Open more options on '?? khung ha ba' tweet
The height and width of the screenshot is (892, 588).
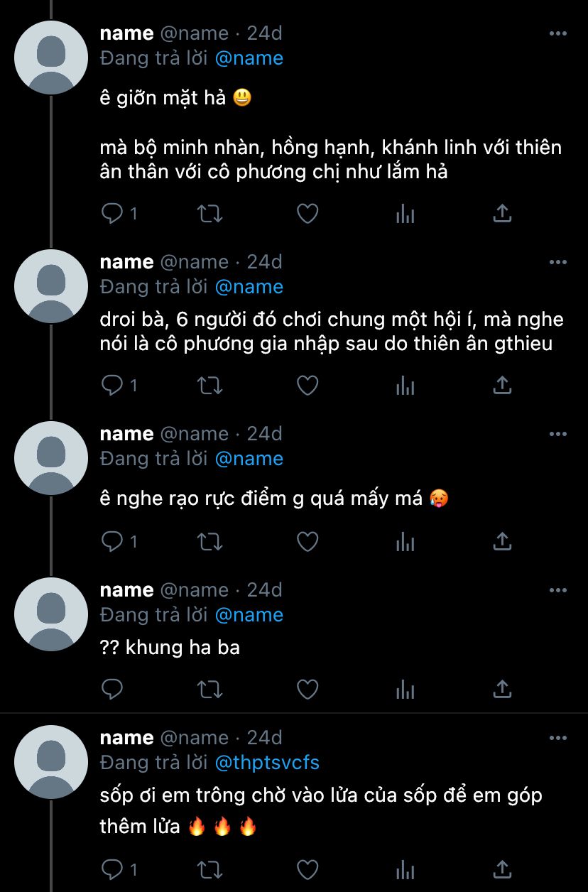click(x=558, y=590)
